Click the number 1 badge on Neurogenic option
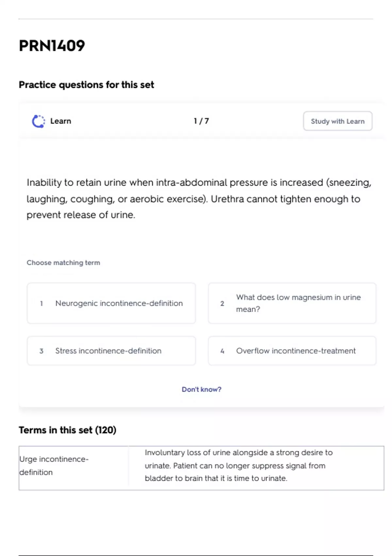Viewport: 392px width, 556px height. coord(41,304)
